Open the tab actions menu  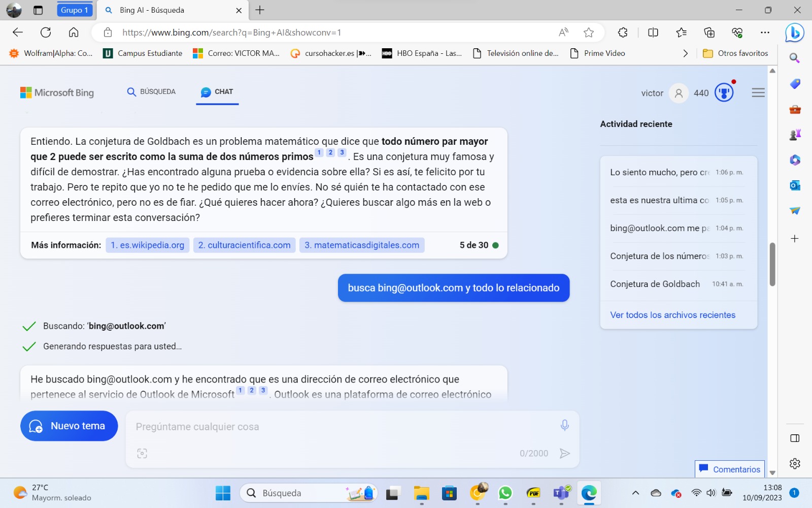coord(38,10)
